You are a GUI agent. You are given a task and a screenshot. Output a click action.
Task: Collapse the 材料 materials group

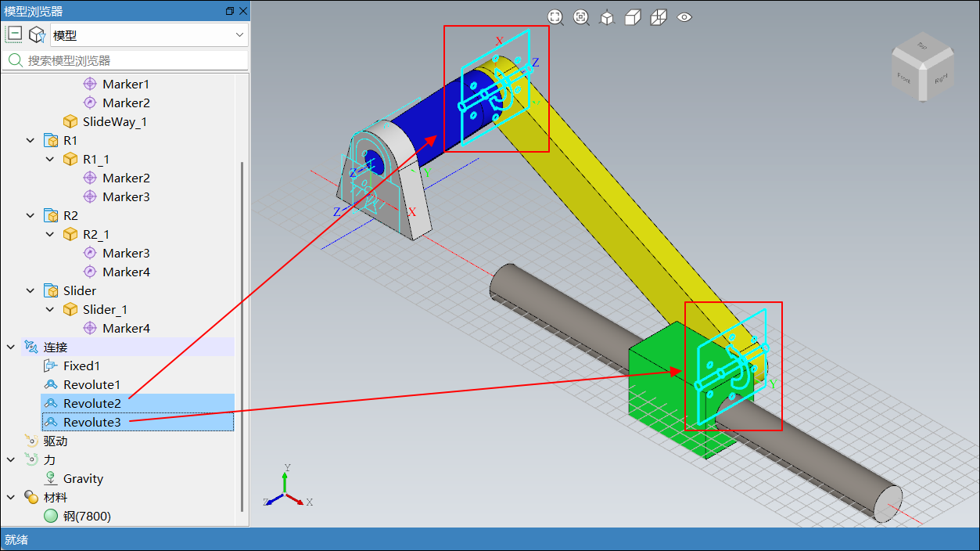pos(11,498)
